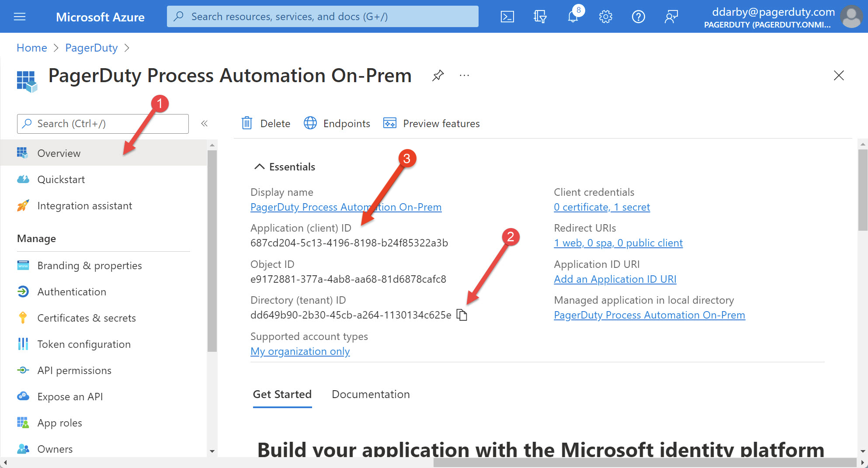
Task: Click the Object ID value
Action: (348, 279)
